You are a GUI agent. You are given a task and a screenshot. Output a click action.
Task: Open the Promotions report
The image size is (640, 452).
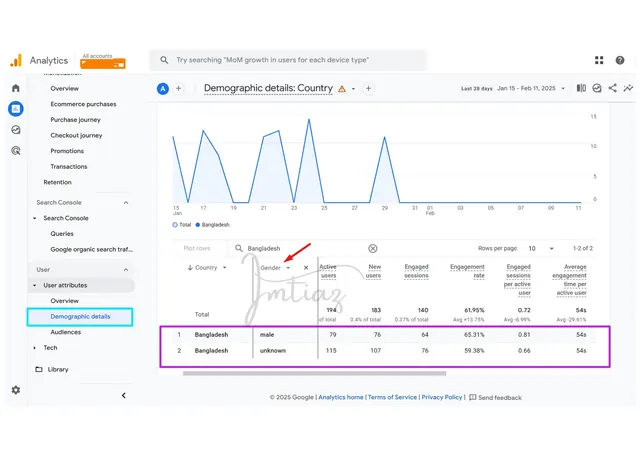point(67,151)
